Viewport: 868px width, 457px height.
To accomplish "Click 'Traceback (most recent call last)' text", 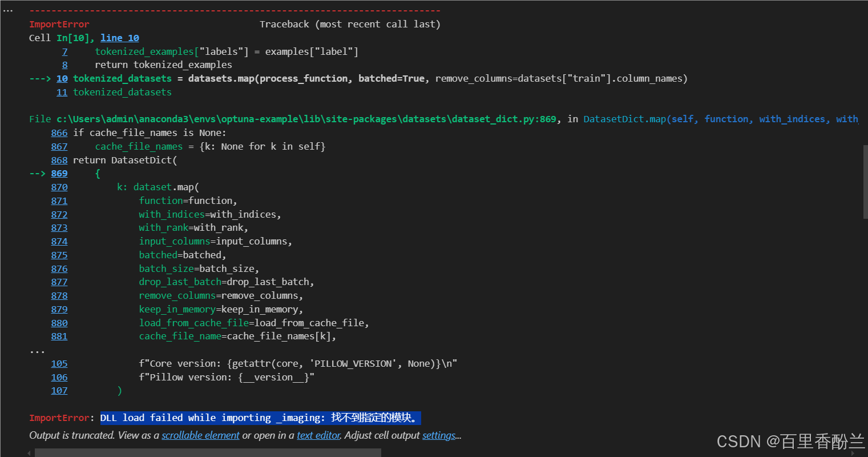I will pos(350,24).
